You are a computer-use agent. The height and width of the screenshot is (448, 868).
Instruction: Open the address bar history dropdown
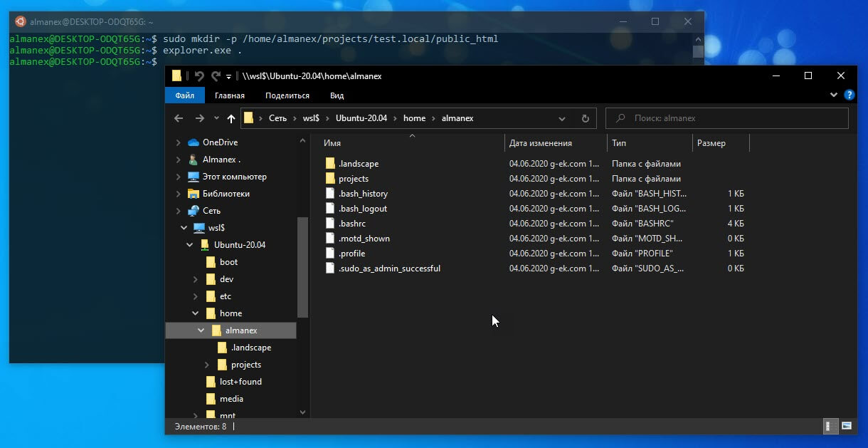[x=562, y=118]
